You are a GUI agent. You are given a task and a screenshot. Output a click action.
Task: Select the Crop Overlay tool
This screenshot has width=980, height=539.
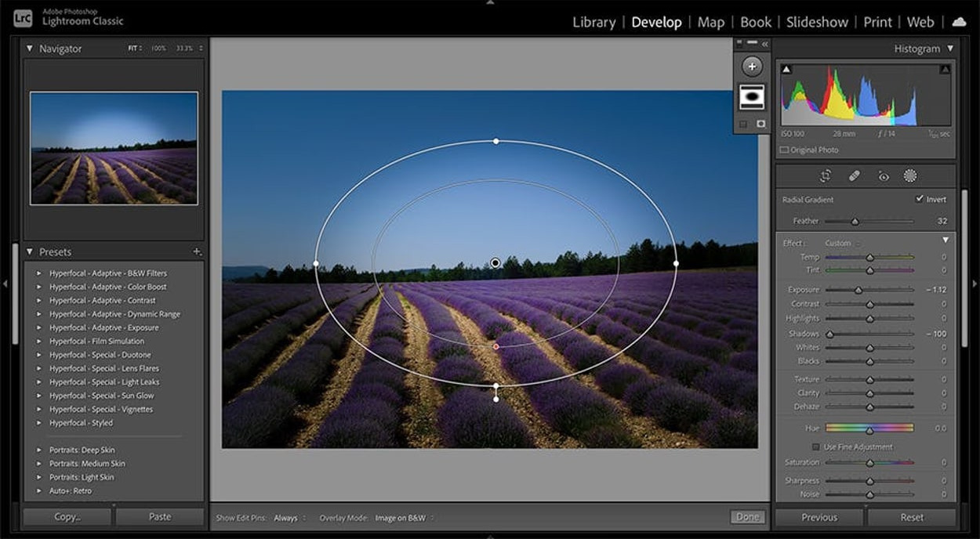coord(826,176)
